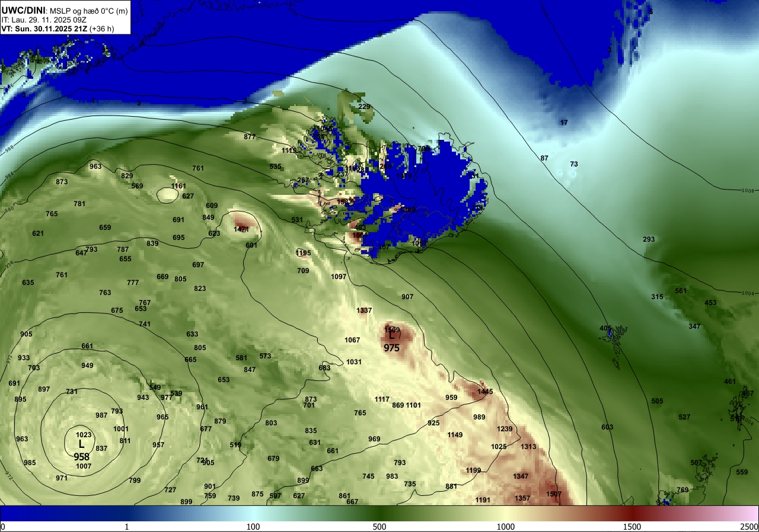Click the height value 877
The width and height of the screenshot is (759, 532).
pos(250,137)
